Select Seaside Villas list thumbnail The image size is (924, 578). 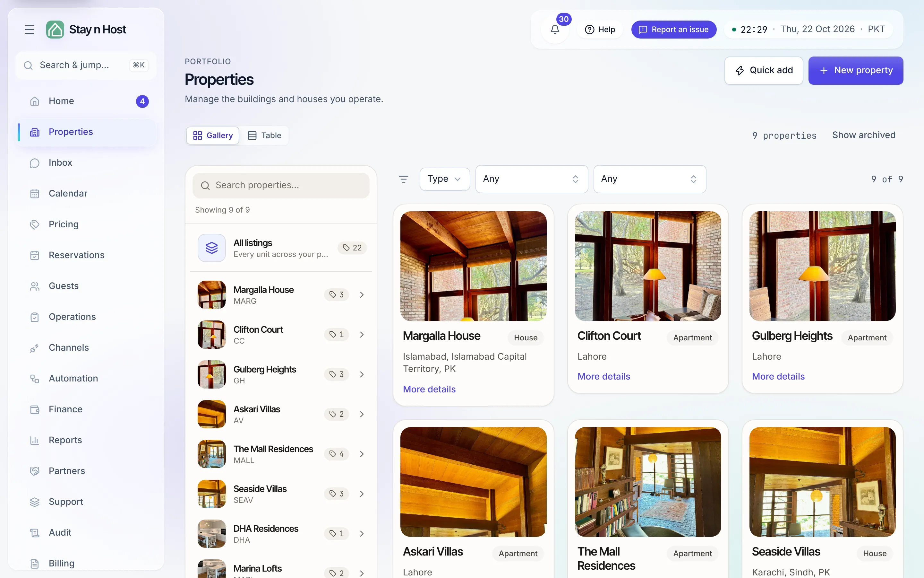(211, 494)
